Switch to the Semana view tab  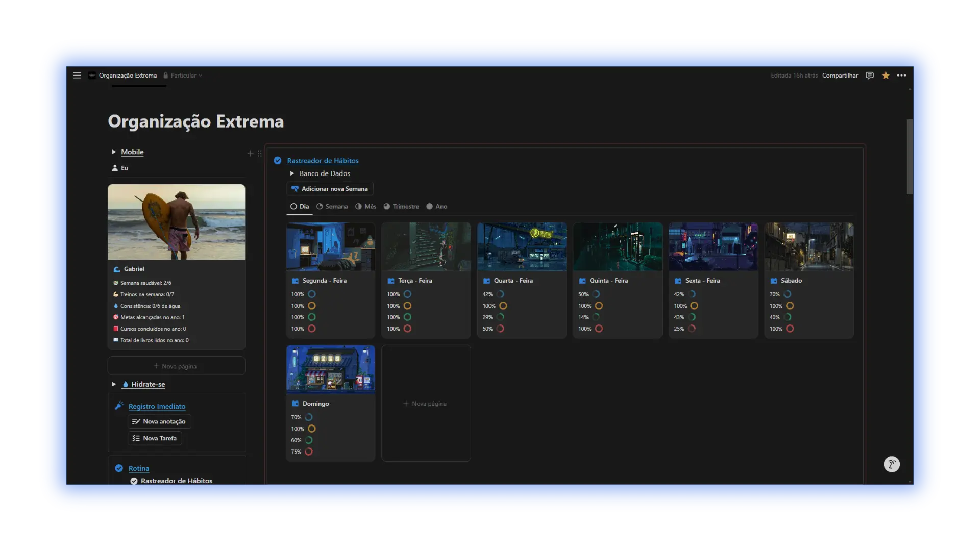(x=332, y=207)
